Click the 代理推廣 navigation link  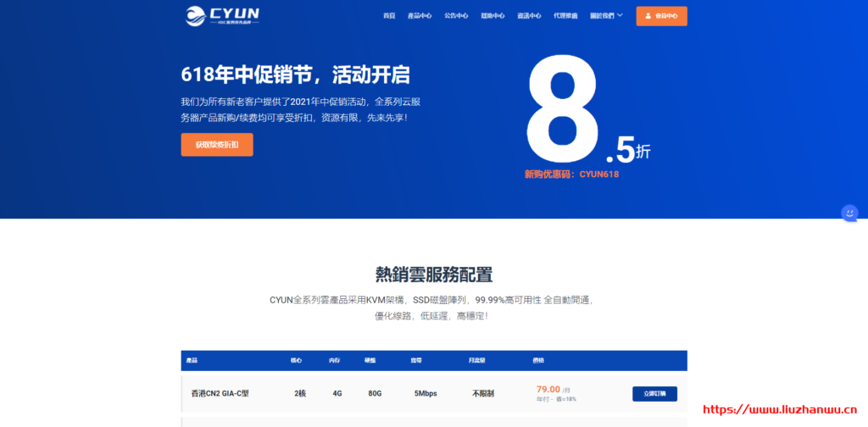pos(565,15)
